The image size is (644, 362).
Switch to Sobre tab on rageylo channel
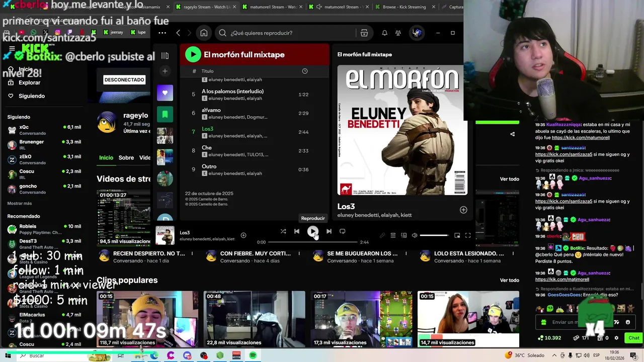click(x=126, y=157)
